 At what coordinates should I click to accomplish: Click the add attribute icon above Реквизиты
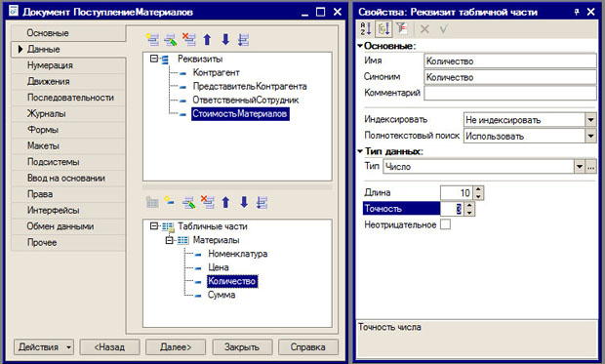click(x=152, y=39)
